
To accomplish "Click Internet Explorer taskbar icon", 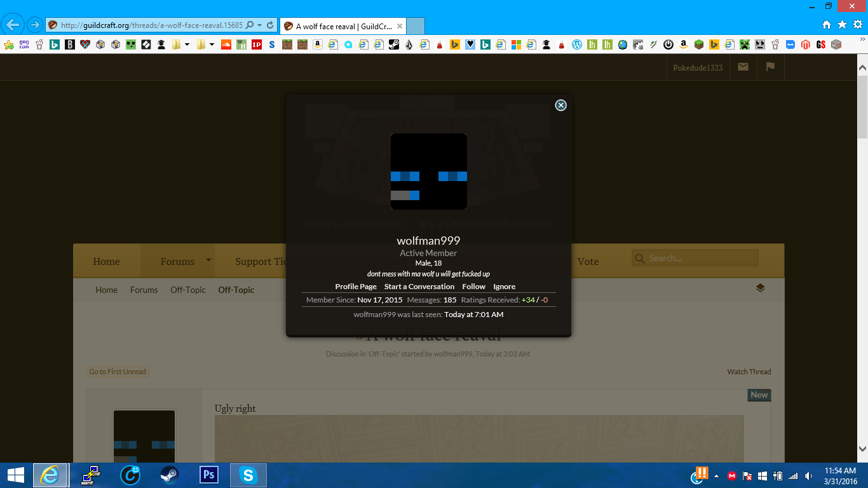I will click(50, 475).
